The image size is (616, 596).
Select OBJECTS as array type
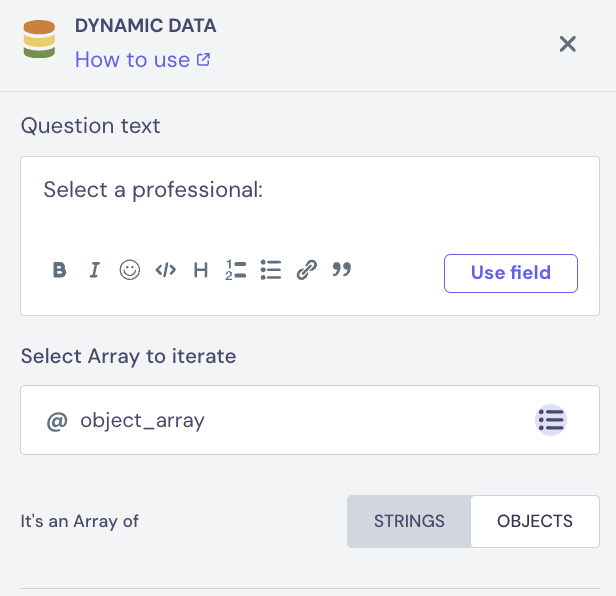[535, 521]
